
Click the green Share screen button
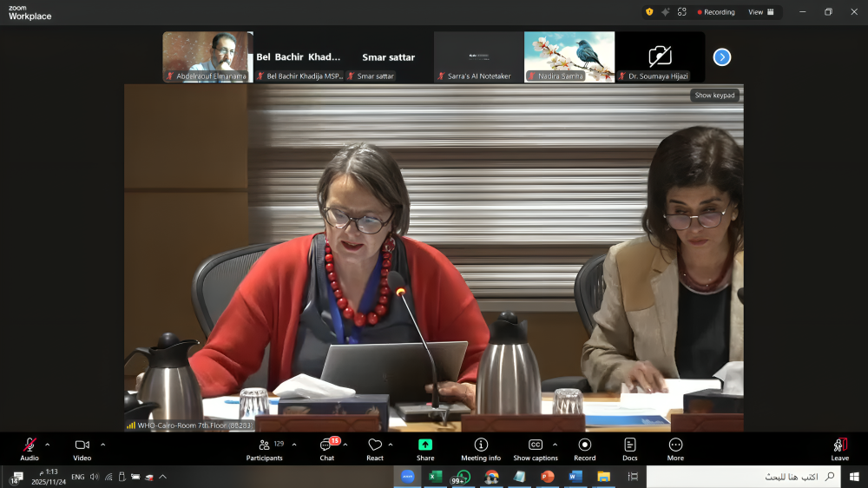pyautogui.click(x=425, y=449)
